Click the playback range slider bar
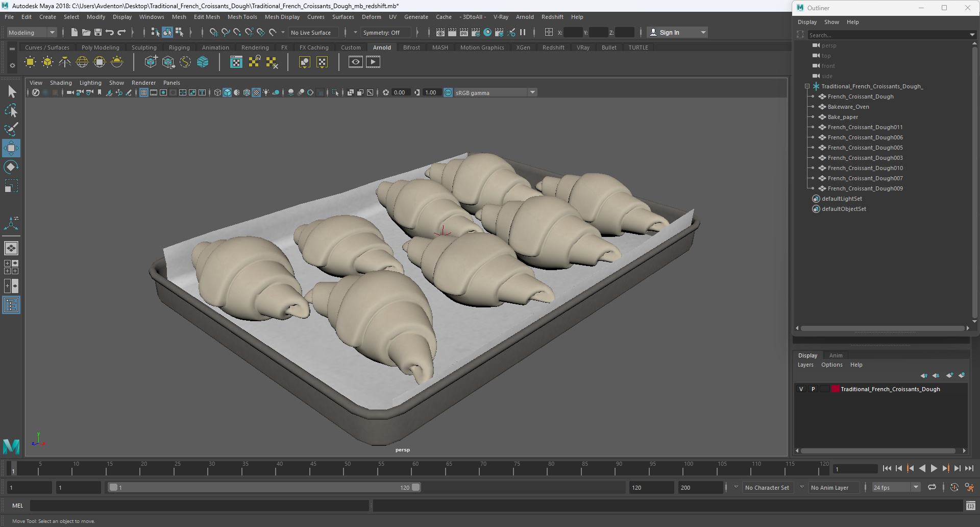The width and height of the screenshot is (980, 527). point(264,488)
